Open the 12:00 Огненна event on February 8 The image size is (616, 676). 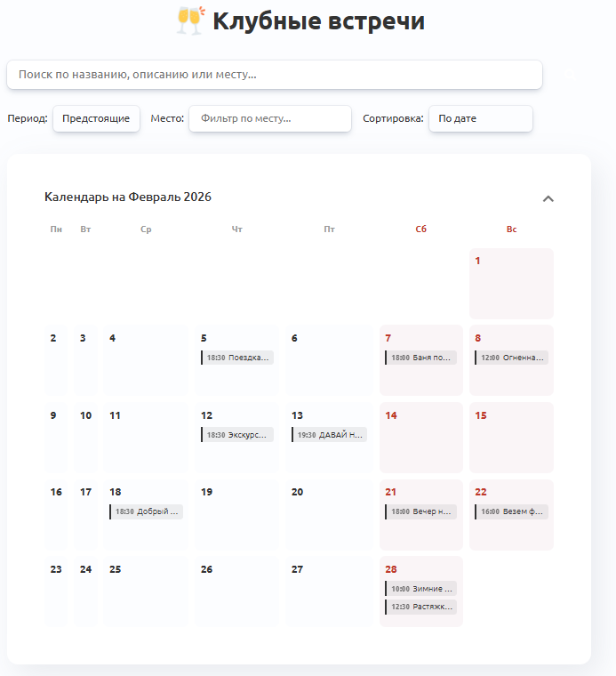pos(511,358)
